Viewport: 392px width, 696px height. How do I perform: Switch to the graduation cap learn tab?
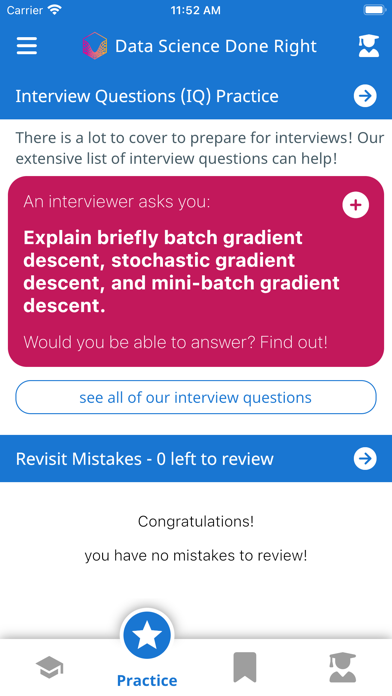(x=49, y=667)
